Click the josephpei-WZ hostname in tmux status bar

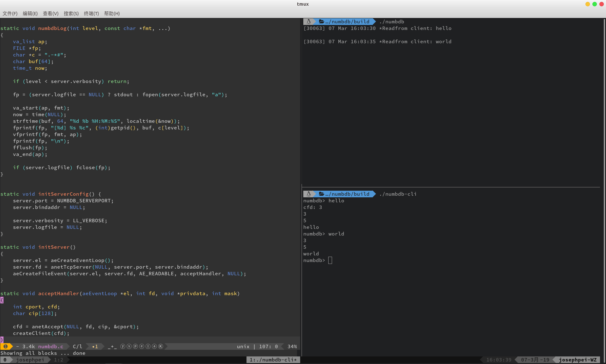click(x=578, y=360)
